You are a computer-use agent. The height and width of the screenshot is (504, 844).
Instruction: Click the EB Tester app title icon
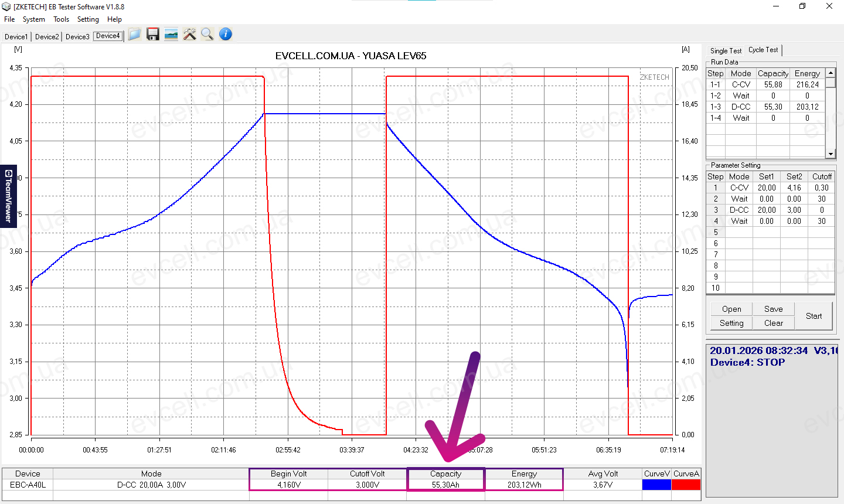[x=6, y=6]
